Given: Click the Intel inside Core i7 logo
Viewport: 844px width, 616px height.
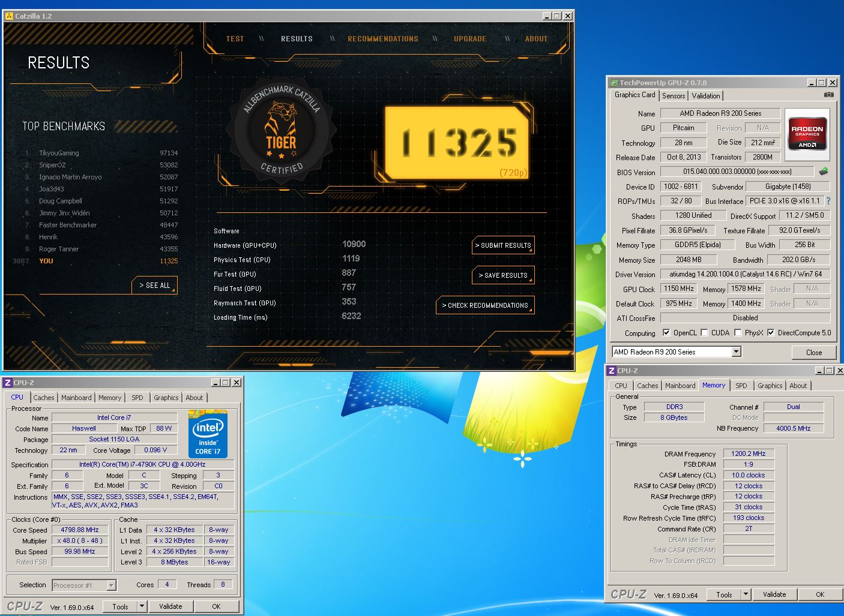Looking at the screenshot, I should [x=208, y=434].
